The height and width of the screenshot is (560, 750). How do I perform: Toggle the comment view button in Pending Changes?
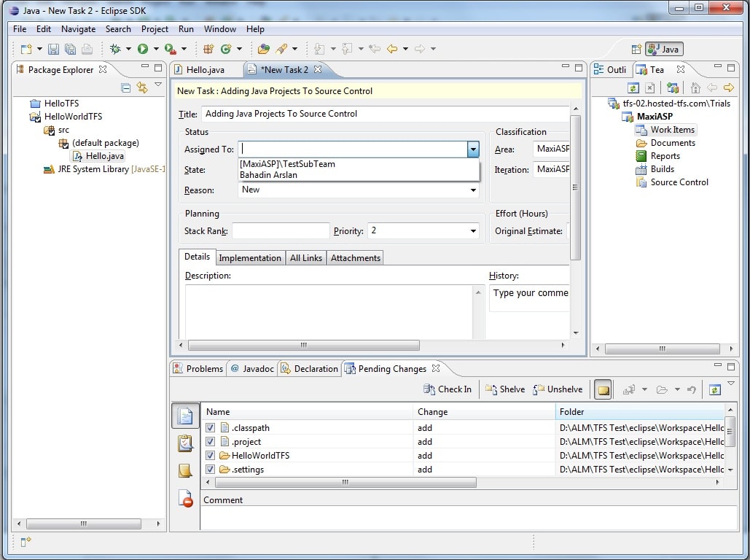[x=603, y=389]
